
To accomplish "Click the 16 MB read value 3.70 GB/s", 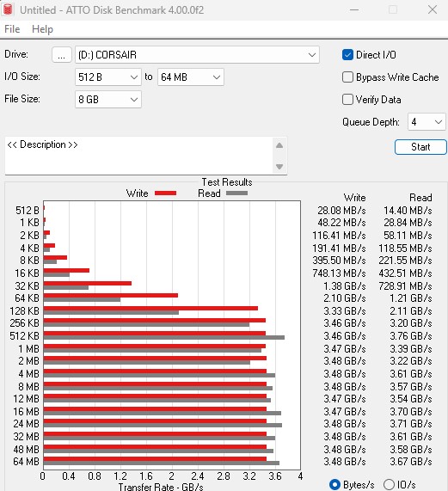I will [411, 412].
